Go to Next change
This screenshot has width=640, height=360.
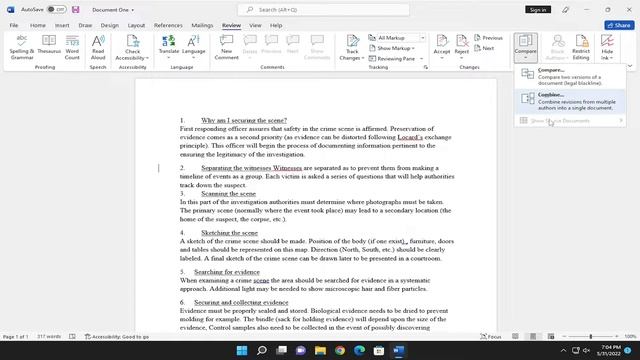(484, 48)
